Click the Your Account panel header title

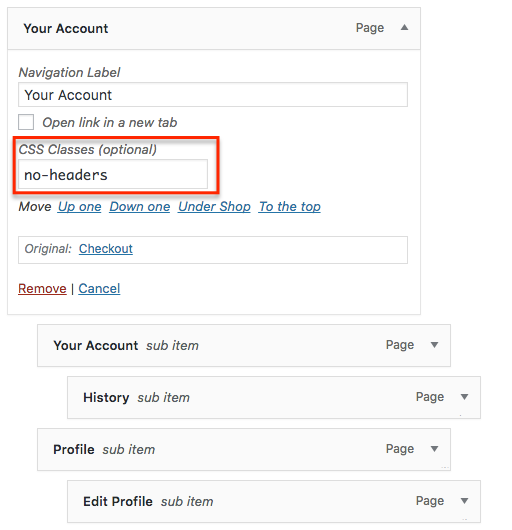tap(66, 28)
